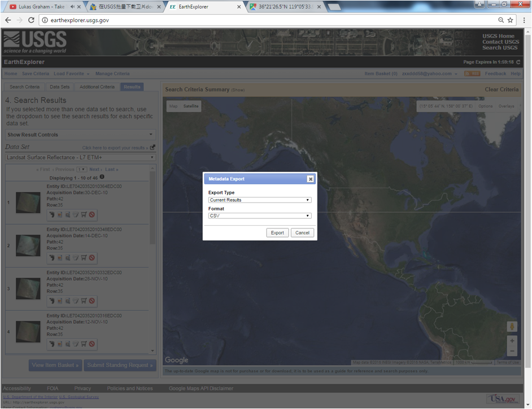Open the Export Type dropdown

tap(260, 200)
